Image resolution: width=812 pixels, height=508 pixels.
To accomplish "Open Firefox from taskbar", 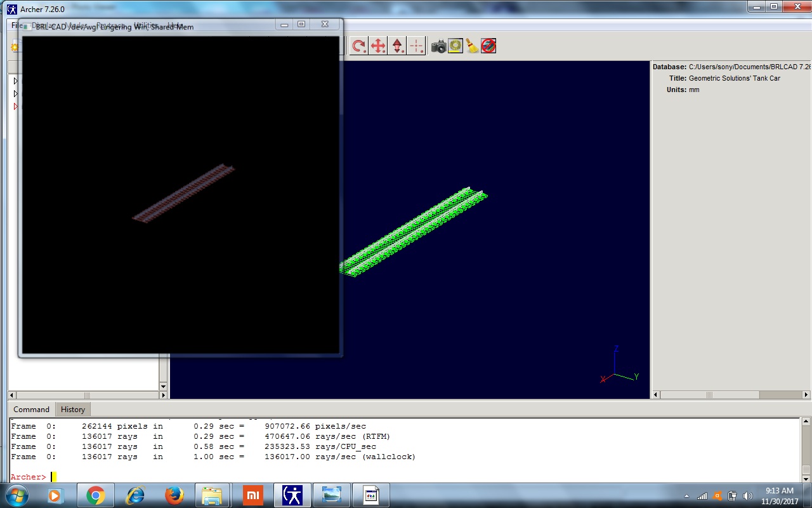I will point(174,495).
